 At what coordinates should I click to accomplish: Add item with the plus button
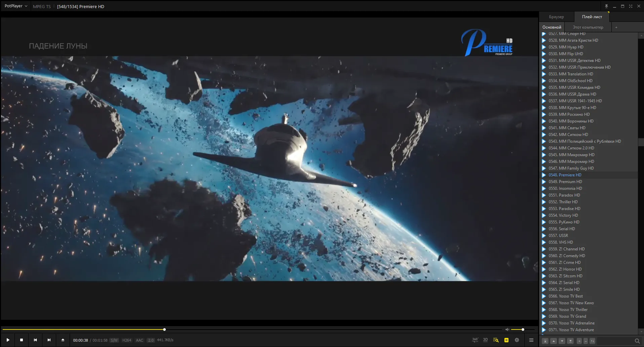pos(579,341)
